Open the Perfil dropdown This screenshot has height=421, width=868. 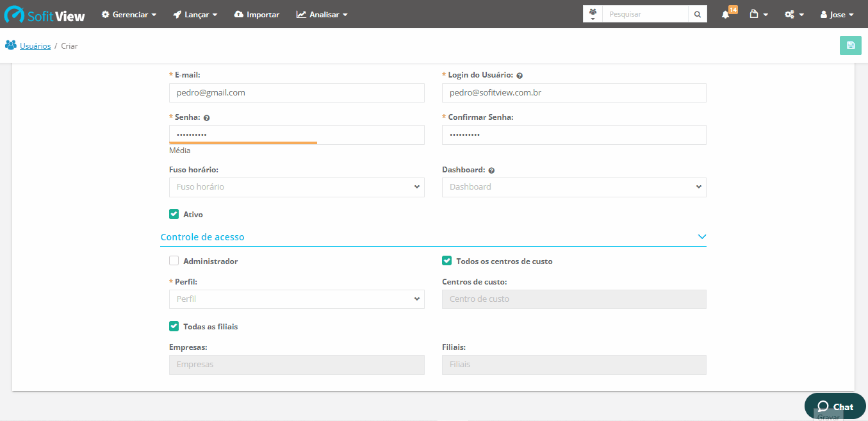click(296, 299)
